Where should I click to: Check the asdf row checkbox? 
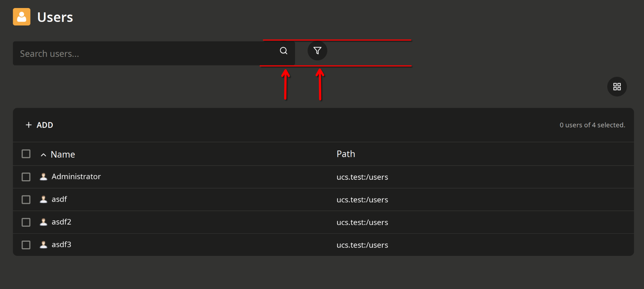[x=26, y=199]
